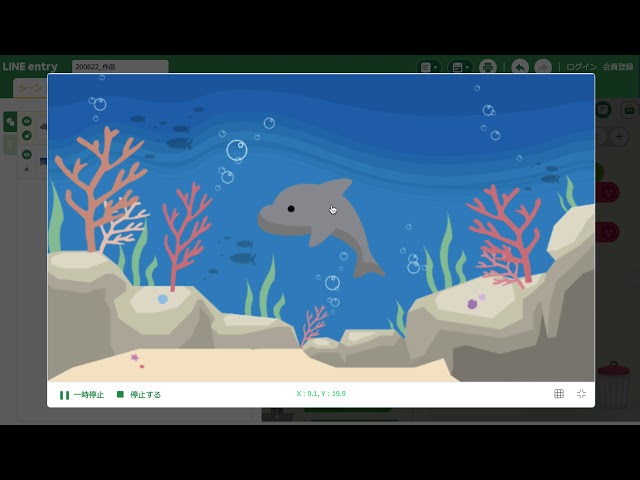
Task: Click the ログイン link
Action: pyautogui.click(x=581, y=67)
